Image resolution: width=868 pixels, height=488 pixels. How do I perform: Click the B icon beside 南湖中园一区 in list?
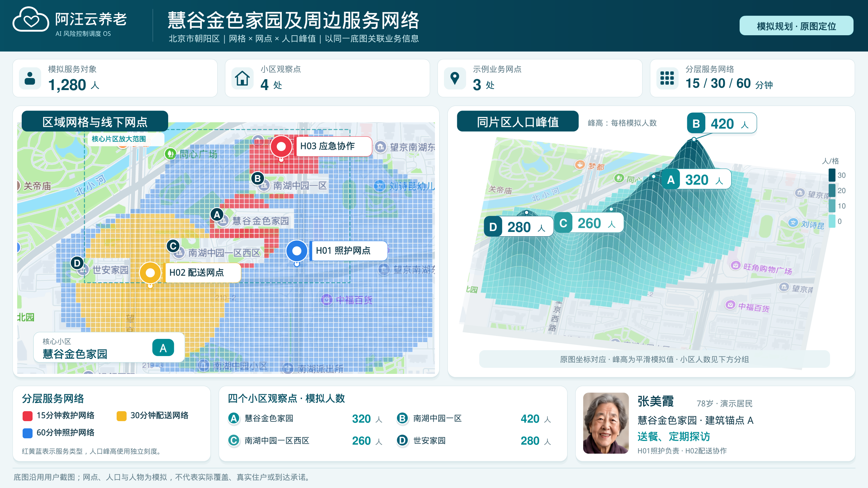[x=402, y=418]
